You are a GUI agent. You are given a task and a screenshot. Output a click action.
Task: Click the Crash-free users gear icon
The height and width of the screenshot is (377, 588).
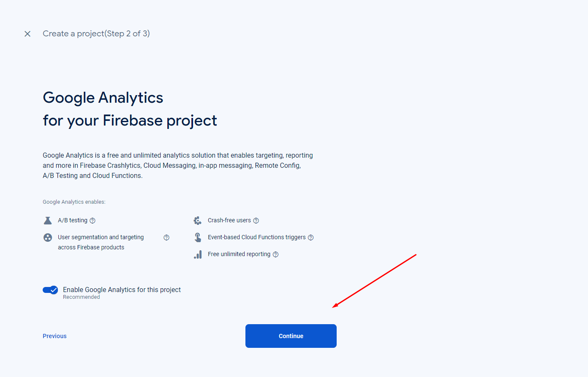click(197, 221)
